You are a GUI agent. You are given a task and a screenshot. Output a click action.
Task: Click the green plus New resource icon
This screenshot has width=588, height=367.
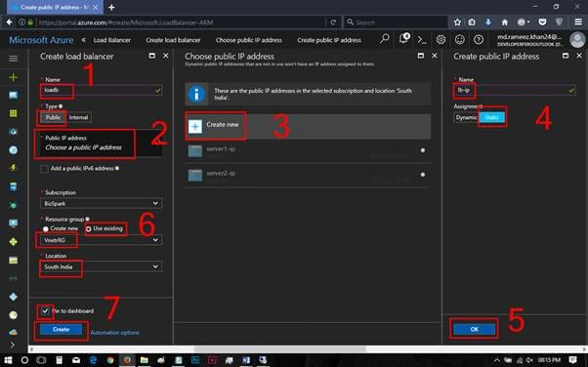[x=13, y=77]
